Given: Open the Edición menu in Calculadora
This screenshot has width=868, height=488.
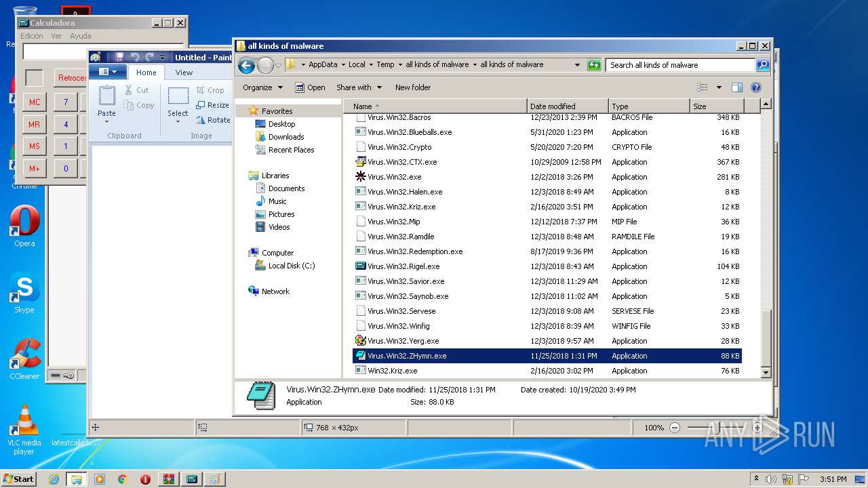Looking at the screenshot, I should 31,36.
